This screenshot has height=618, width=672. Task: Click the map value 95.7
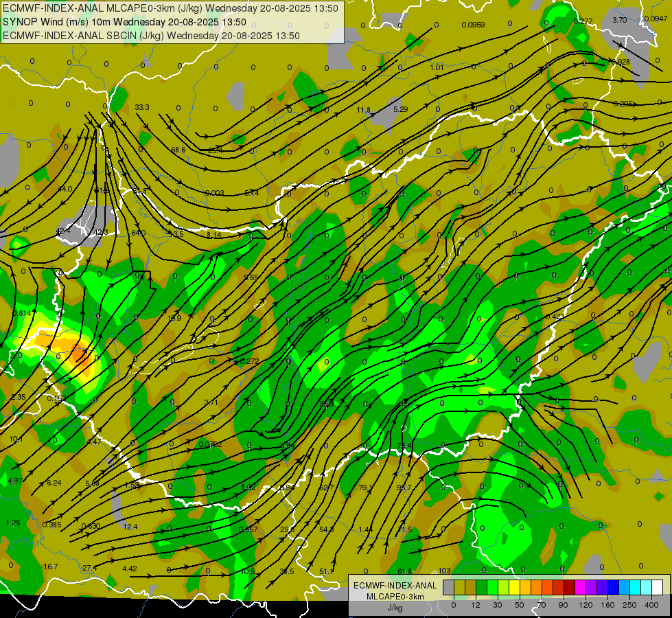404,488
